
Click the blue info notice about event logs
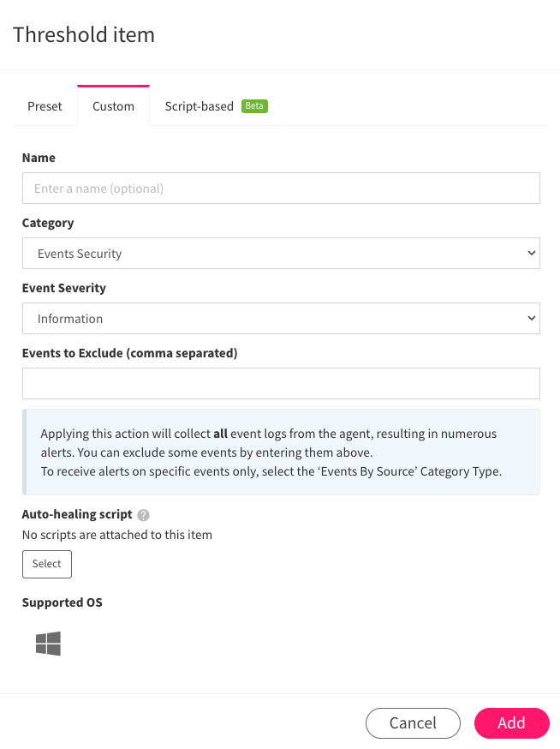pyautogui.click(x=281, y=452)
